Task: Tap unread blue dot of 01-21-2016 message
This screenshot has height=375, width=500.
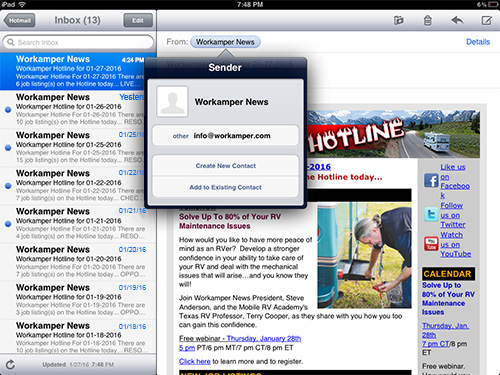Action: coord(8,224)
